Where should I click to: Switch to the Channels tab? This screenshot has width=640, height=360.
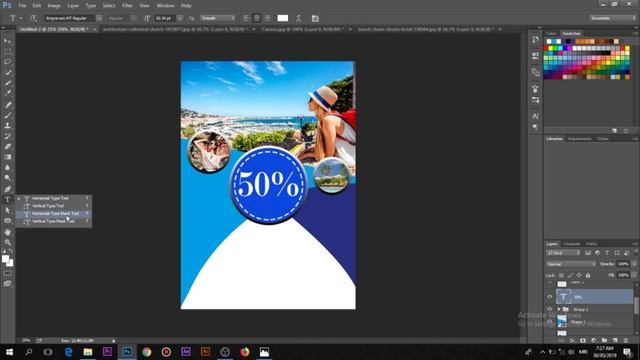coord(571,244)
